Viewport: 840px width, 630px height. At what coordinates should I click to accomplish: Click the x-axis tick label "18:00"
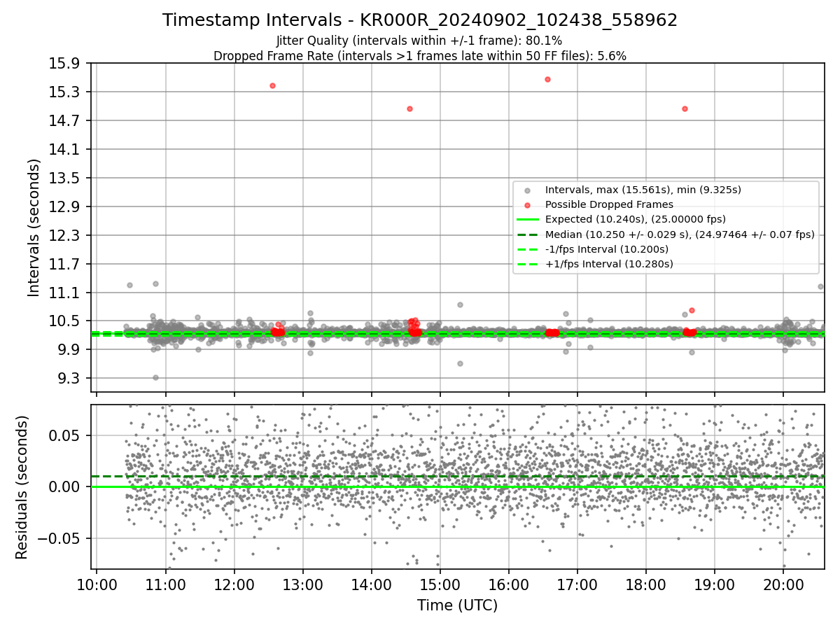(x=645, y=584)
